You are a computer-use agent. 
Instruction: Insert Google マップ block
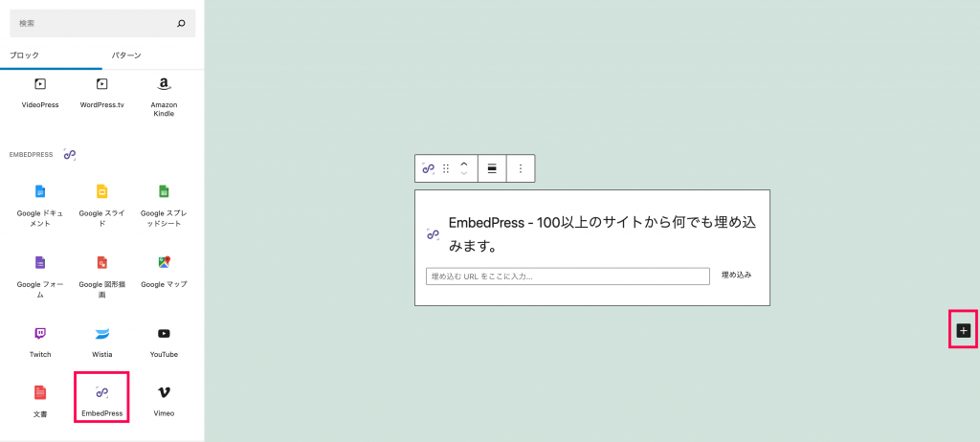click(x=164, y=273)
